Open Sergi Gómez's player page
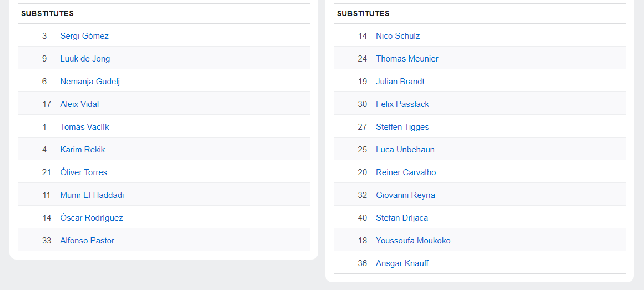644x290 pixels. (84, 36)
